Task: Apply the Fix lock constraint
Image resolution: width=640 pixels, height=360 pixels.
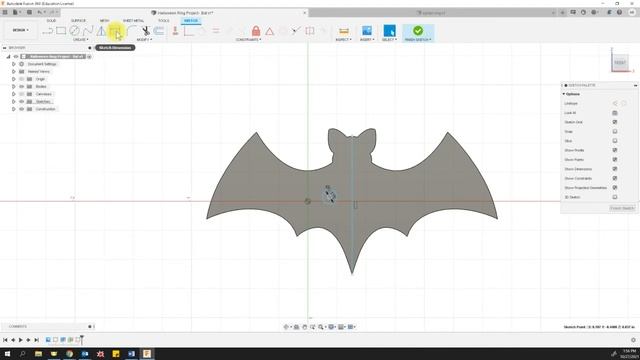Action: tap(256, 31)
